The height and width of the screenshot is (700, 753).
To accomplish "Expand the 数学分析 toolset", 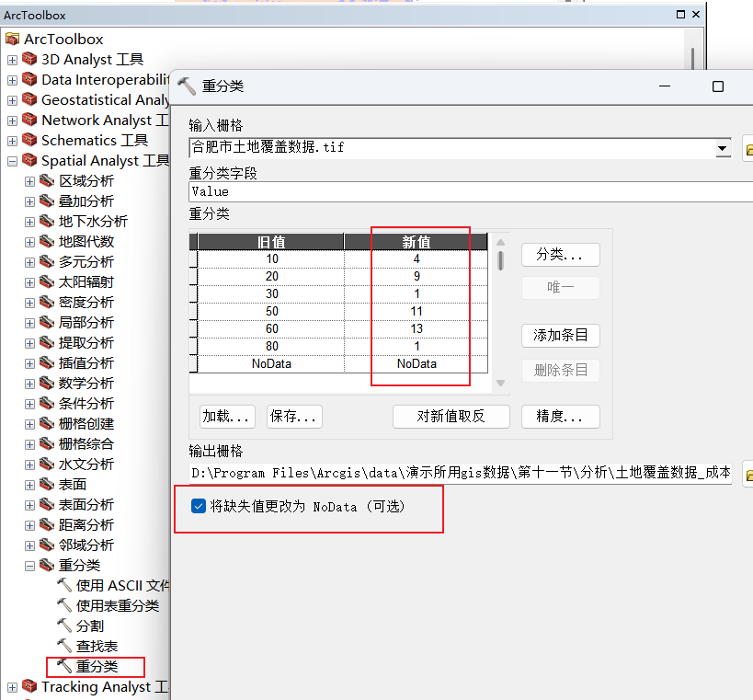I will [x=29, y=384].
